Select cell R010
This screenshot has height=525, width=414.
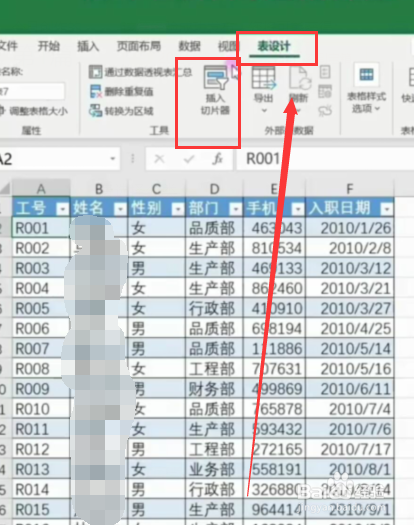[41, 409]
